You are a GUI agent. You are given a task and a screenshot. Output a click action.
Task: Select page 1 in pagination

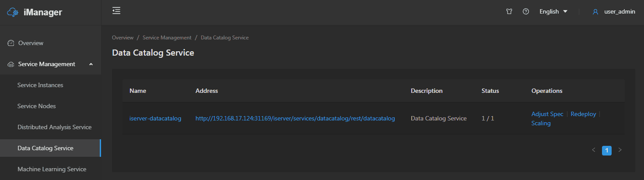(606, 150)
